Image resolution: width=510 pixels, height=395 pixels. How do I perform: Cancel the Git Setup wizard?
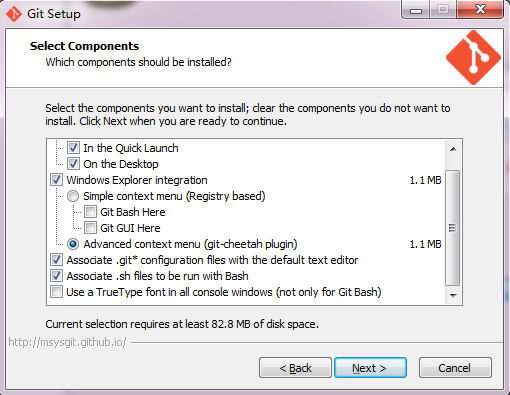coord(455,368)
